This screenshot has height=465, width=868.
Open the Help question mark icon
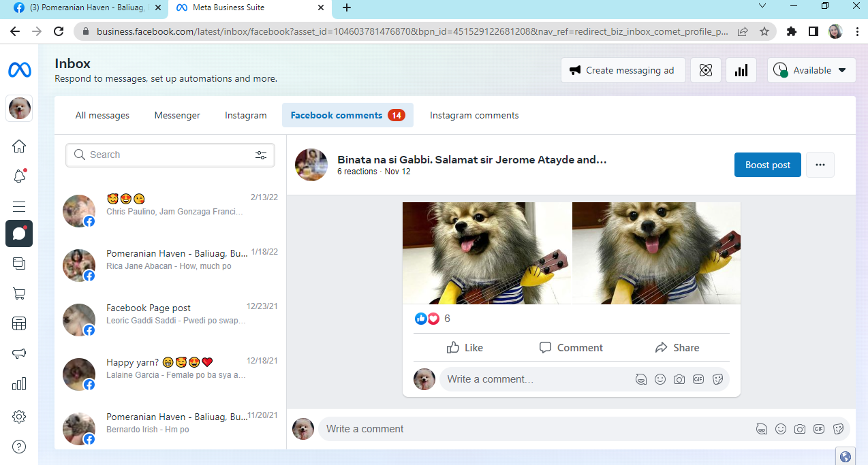coord(19,447)
